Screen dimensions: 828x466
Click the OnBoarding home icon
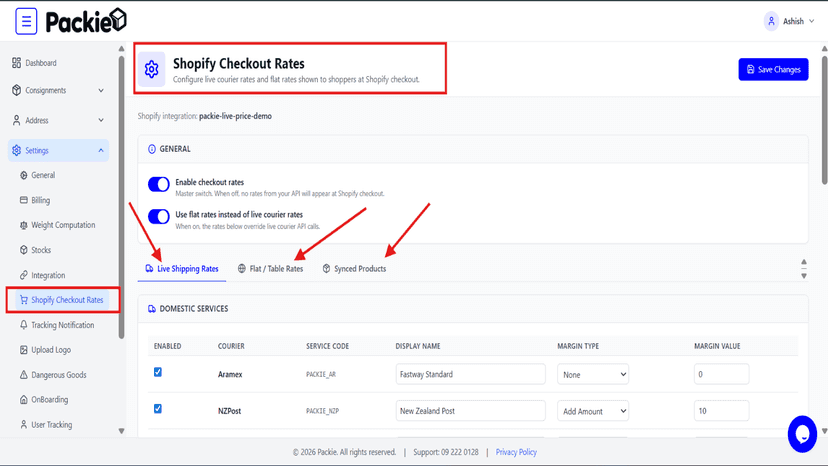pyautogui.click(x=23, y=399)
